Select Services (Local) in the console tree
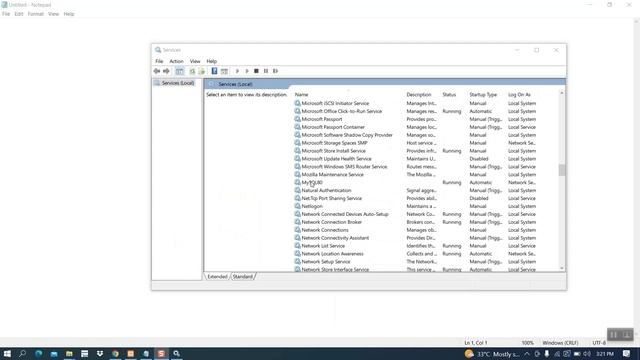This screenshot has height=360, width=640. click(178, 83)
